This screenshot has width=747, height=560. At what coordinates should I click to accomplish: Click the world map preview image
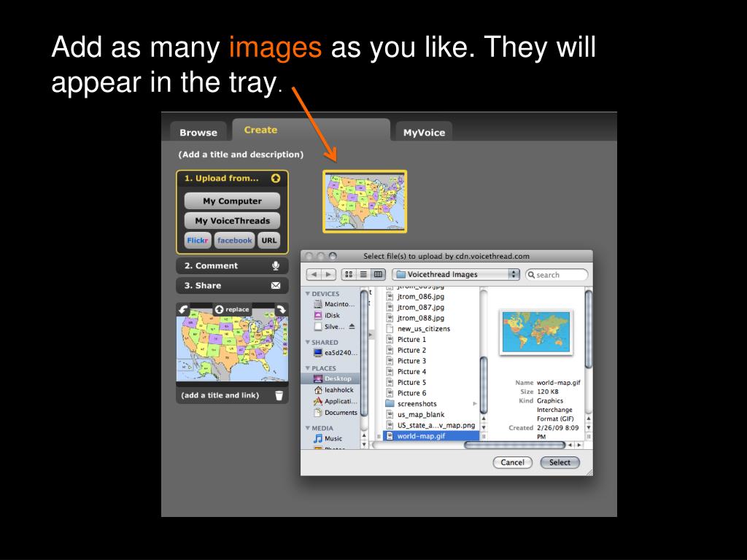(x=536, y=332)
